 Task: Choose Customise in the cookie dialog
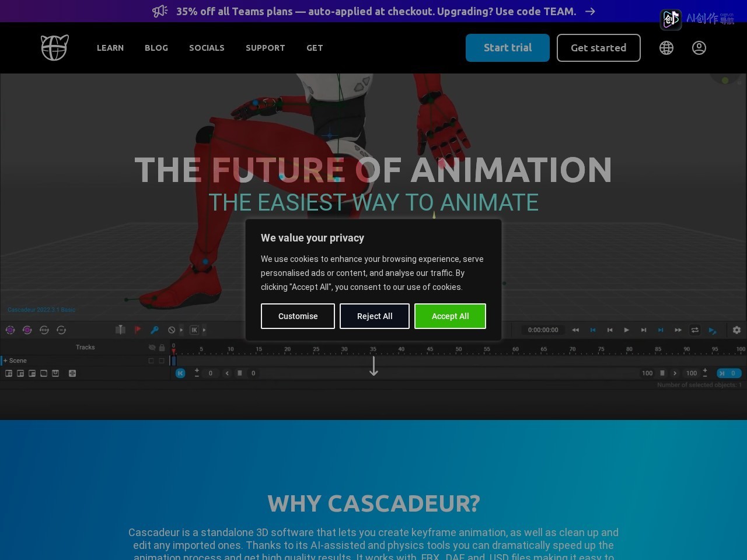pos(298,316)
